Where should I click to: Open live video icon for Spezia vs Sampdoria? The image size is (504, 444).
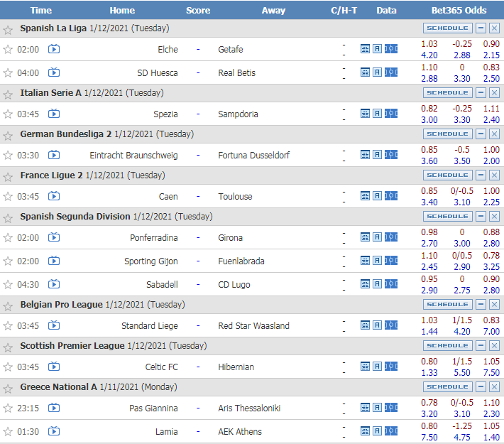54,114
